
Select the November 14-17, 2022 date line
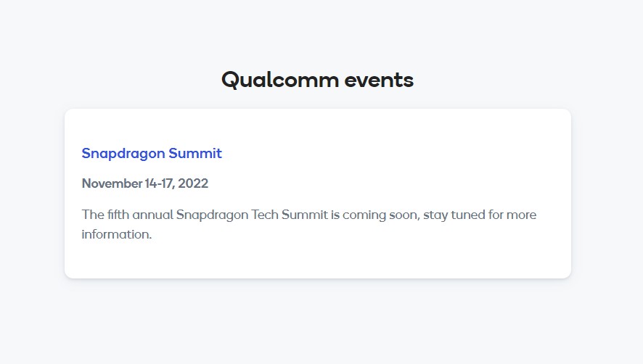point(145,183)
